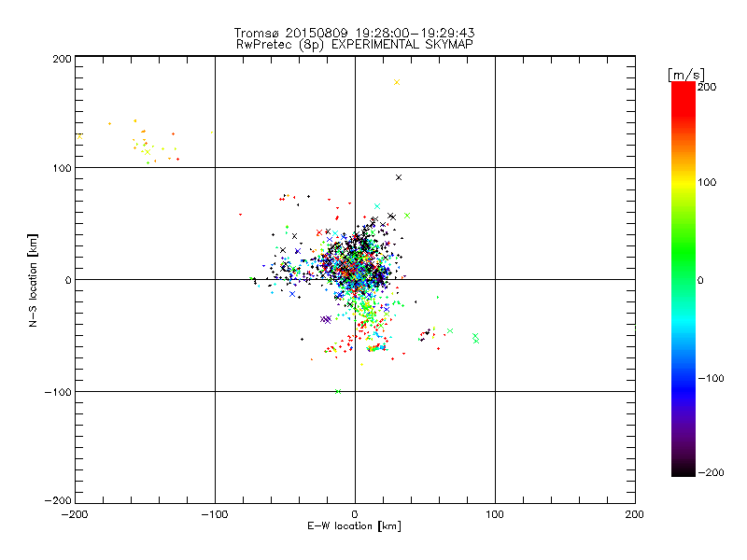Click the isolated black X marker below the 100 km gridline
The image size is (747, 560).
point(399,177)
